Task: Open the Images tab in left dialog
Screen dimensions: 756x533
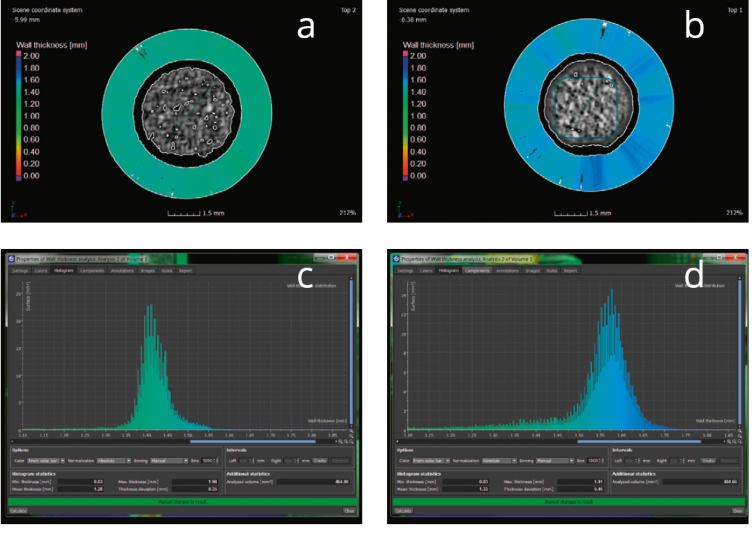Action: [148, 271]
